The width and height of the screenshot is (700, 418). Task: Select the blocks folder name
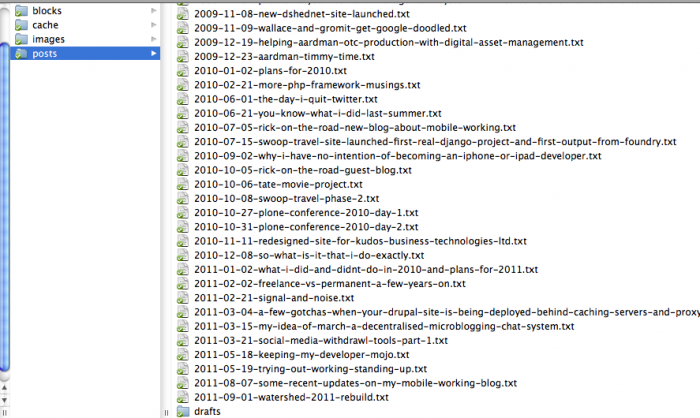[47, 11]
